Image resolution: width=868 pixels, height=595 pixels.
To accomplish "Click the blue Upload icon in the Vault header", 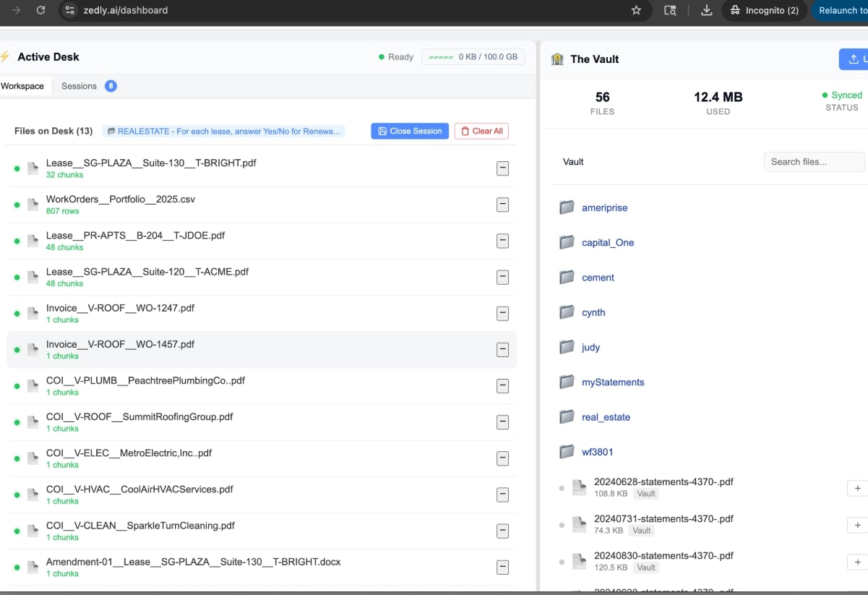I will [854, 59].
